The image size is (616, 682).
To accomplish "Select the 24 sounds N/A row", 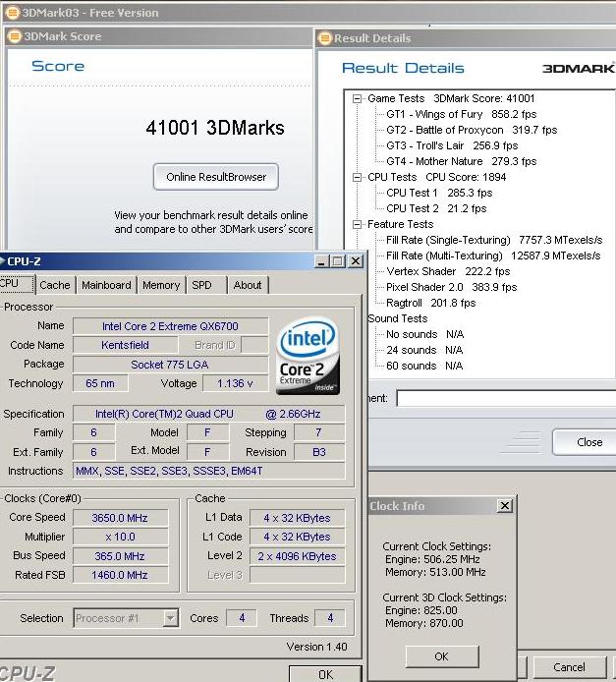I will [x=424, y=350].
